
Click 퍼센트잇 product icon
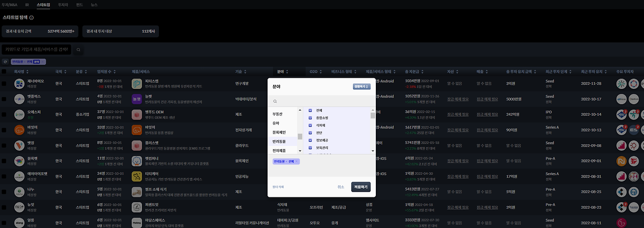point(137,208)
